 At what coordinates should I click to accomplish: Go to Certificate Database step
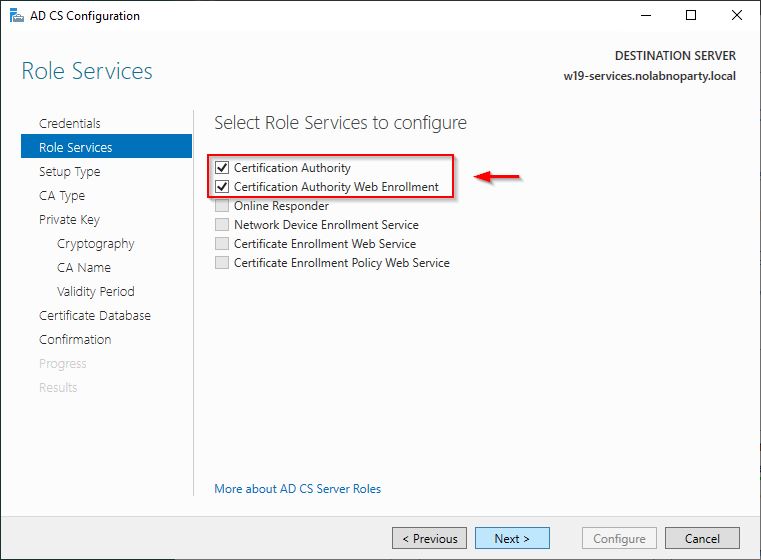[x=95, y=315]
